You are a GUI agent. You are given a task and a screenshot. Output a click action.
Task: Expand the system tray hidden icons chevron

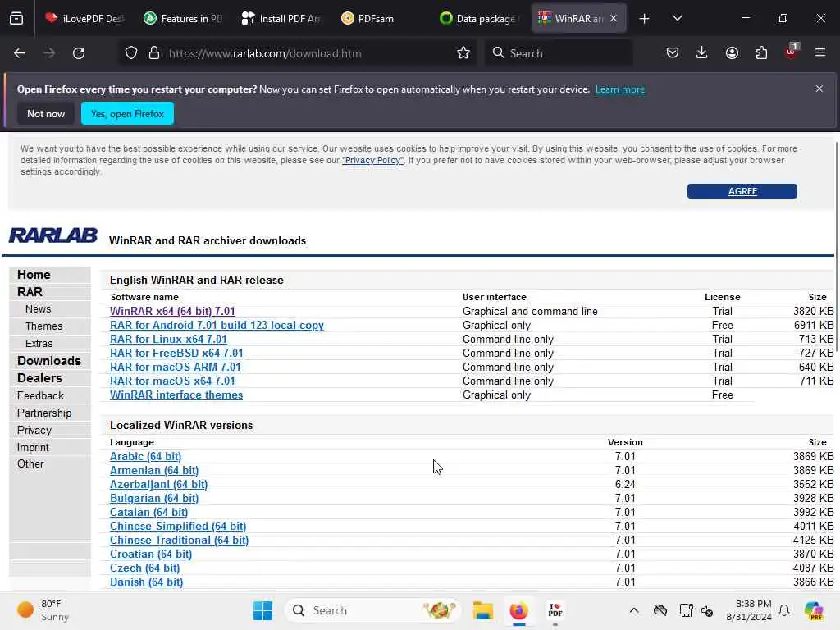point(634,610)
